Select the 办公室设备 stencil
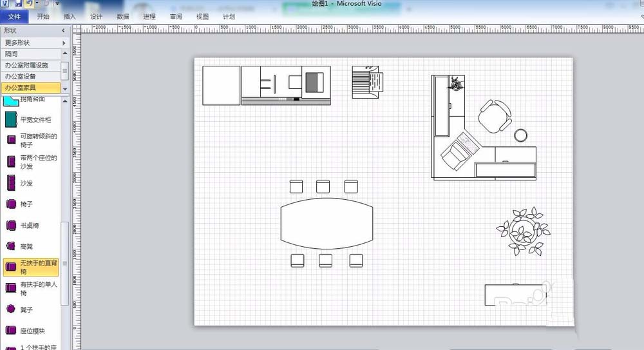644x350 pixels. (31, 76)
